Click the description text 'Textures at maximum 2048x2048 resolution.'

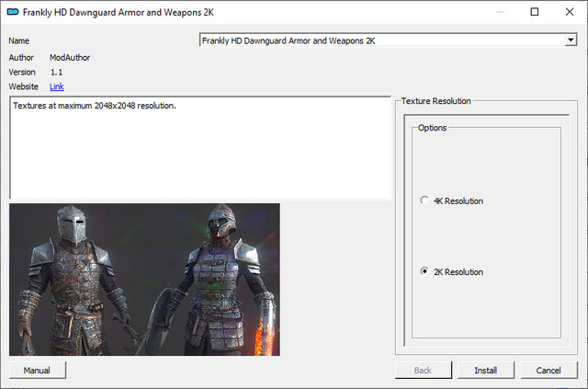click(x=95, y=106)
